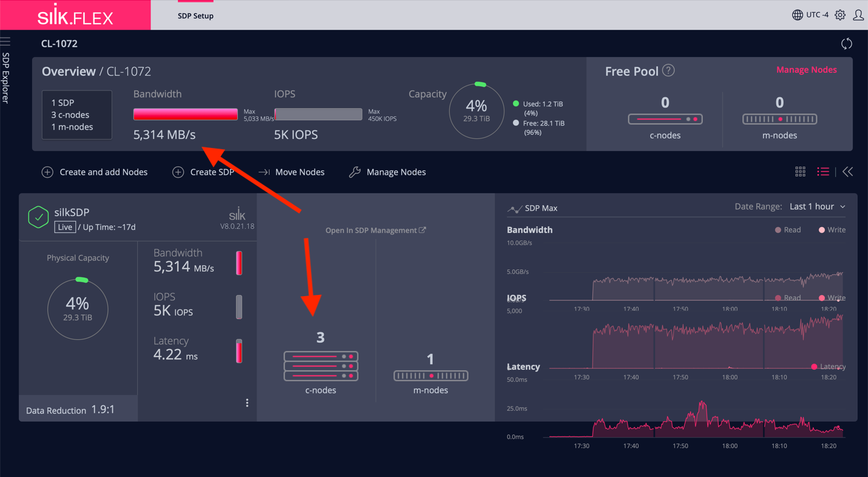Click the Overview / CL-1072 breadcrumb
Image resolution: width=868 pixels, height=477 pixels.
point(96,71)
